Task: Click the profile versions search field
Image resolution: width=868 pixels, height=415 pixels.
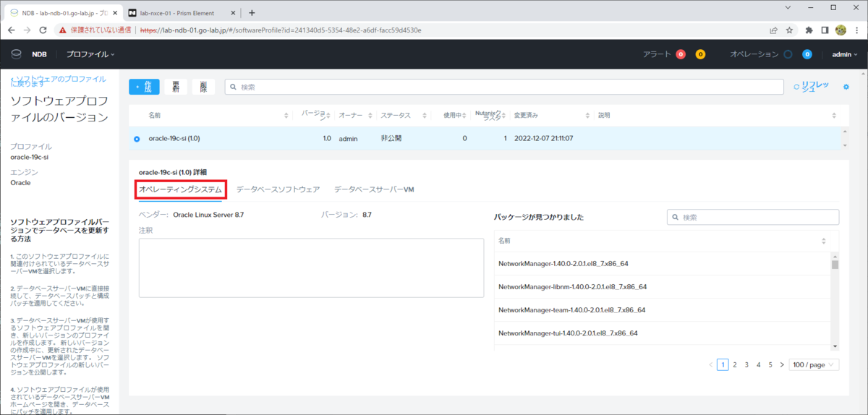Action: (x=504, y=87)
